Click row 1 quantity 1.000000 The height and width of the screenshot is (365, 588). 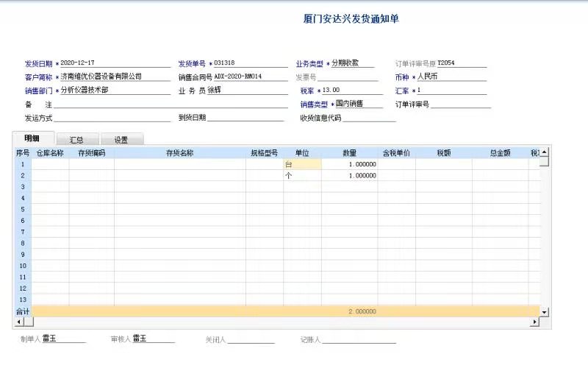point(350,164)
